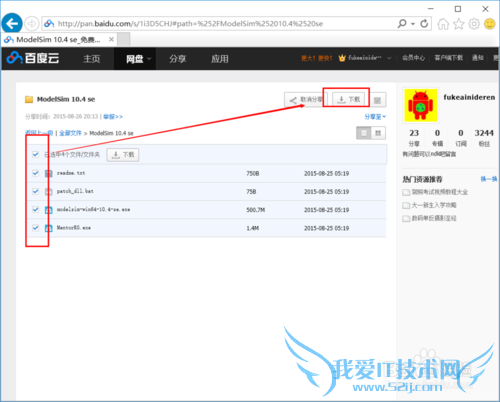Image resolution: width=500 pixels, height=402 pixels.
Task: Uncheck the readme.txt checkbox
Action: click(35, 173)
